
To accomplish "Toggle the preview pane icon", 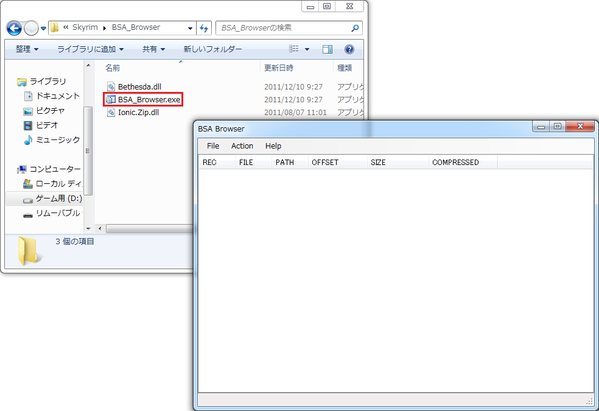I will (327, 49).
